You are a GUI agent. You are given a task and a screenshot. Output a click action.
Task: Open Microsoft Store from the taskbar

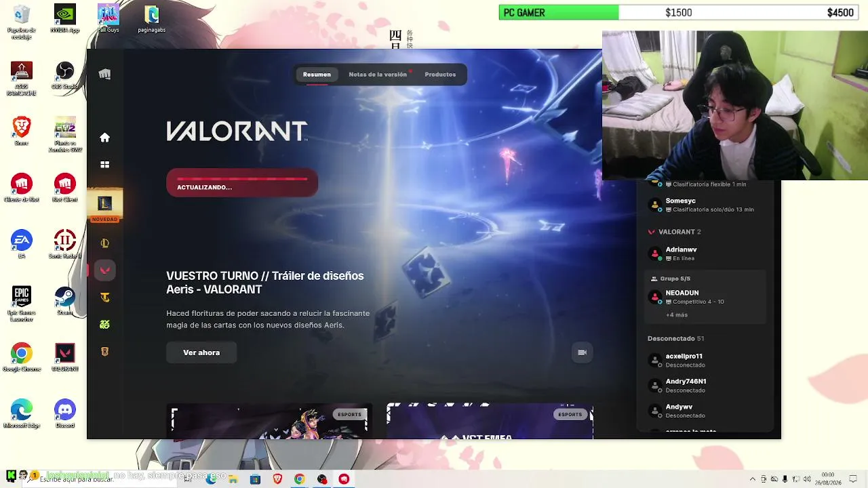tap(255, 479)
